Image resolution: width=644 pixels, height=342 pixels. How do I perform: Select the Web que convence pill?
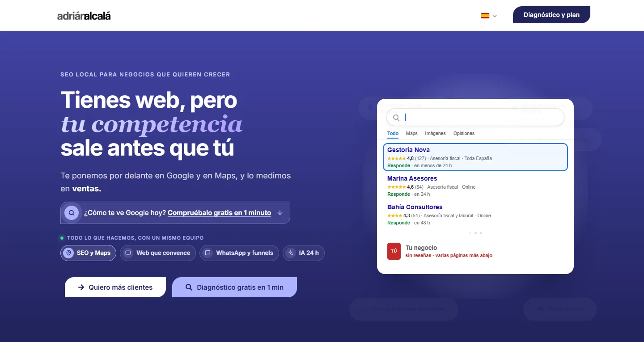158,253
